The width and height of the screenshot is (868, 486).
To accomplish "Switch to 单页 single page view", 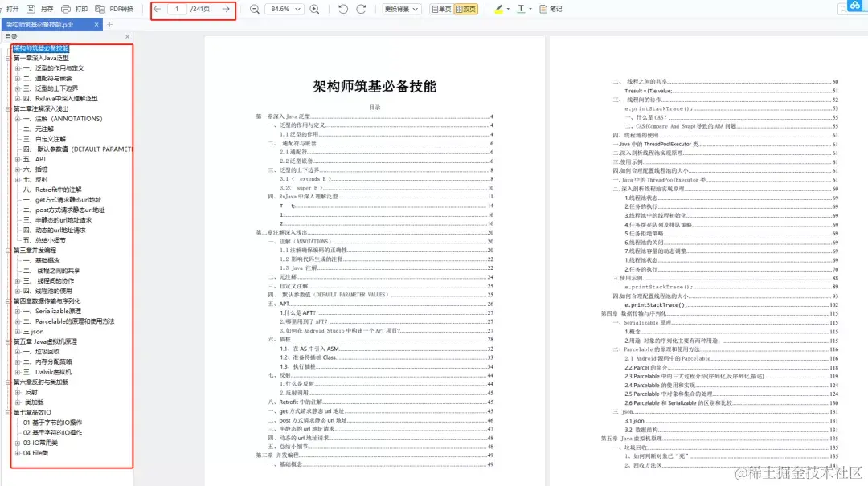I will (x=440, y=9).
